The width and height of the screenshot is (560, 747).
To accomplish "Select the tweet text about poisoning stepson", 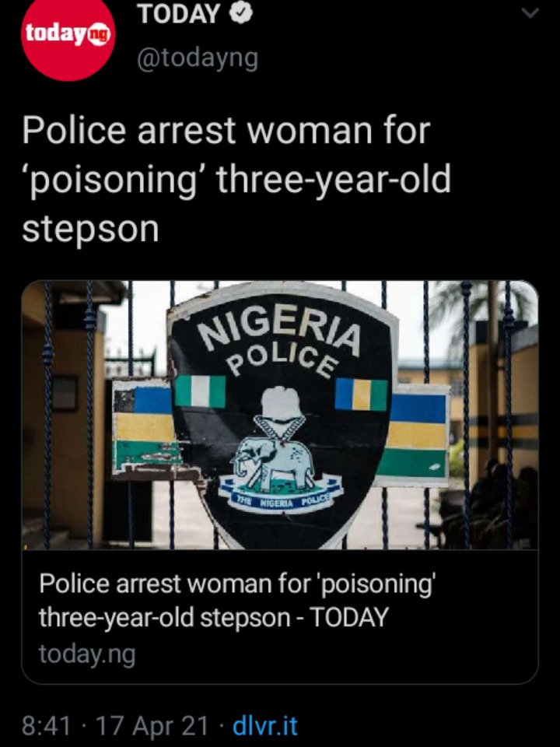I will click(236, 179).
